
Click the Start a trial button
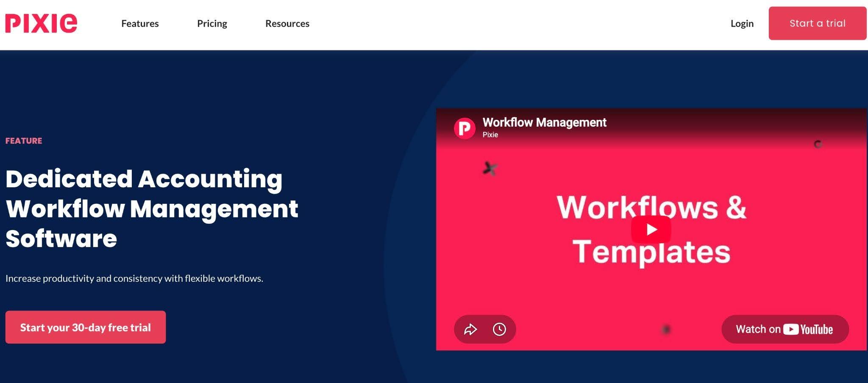(817, 23)
